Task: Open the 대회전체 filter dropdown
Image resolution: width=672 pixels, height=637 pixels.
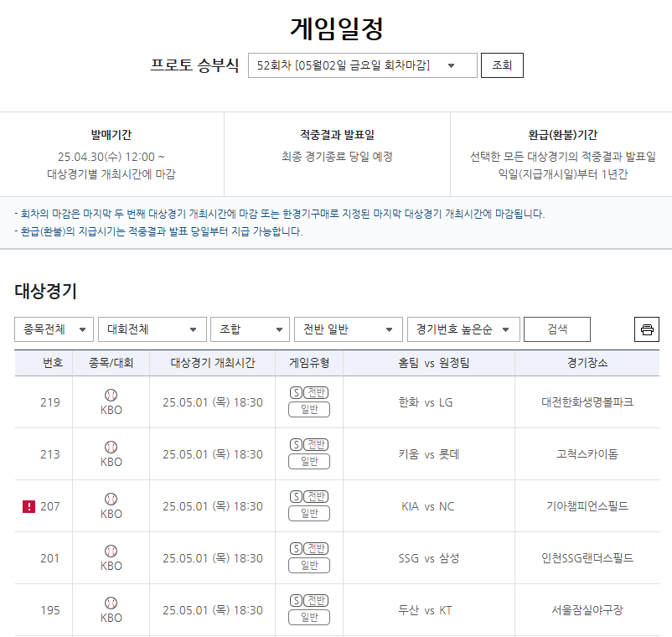Action: [152, 329]
